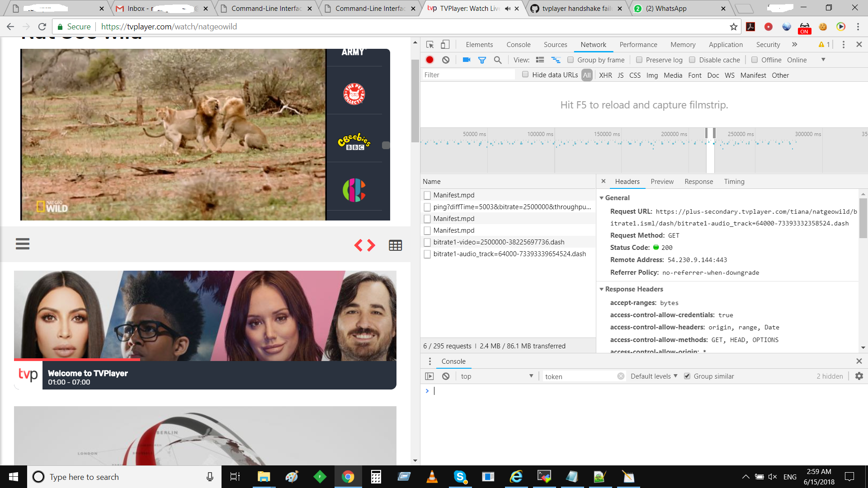Clear the network log
This screenshot has width=868, height=488.
(x=446, y=60)
